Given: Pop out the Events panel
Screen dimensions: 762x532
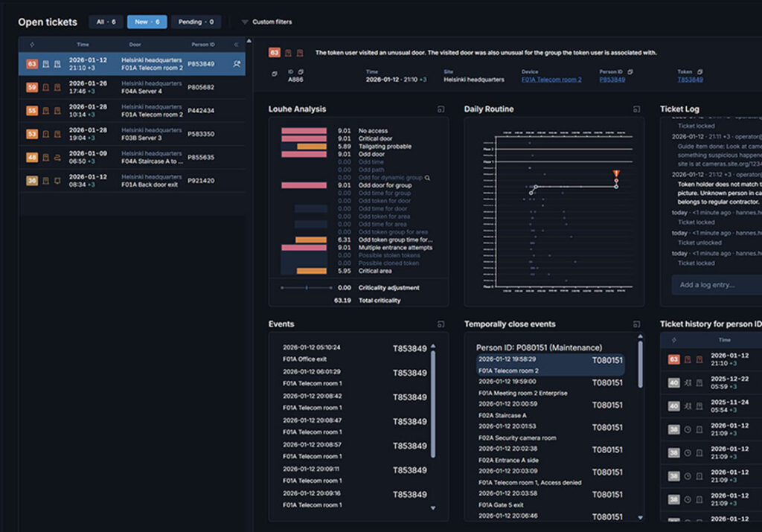Looking at the screenshot, I should coord(441,324).
